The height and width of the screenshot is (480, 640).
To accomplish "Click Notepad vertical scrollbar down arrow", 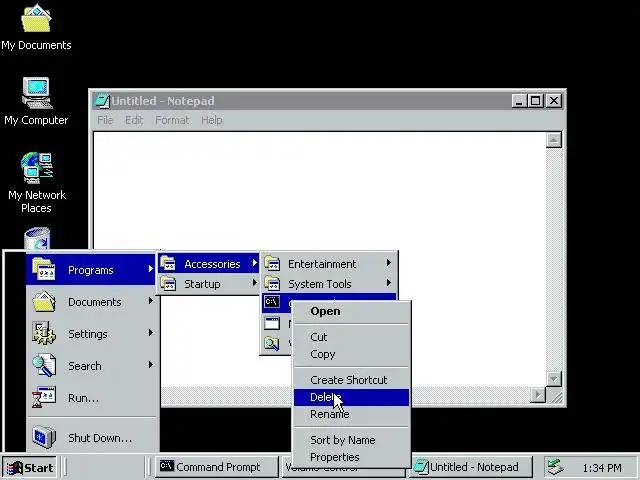I will (554, 379).
